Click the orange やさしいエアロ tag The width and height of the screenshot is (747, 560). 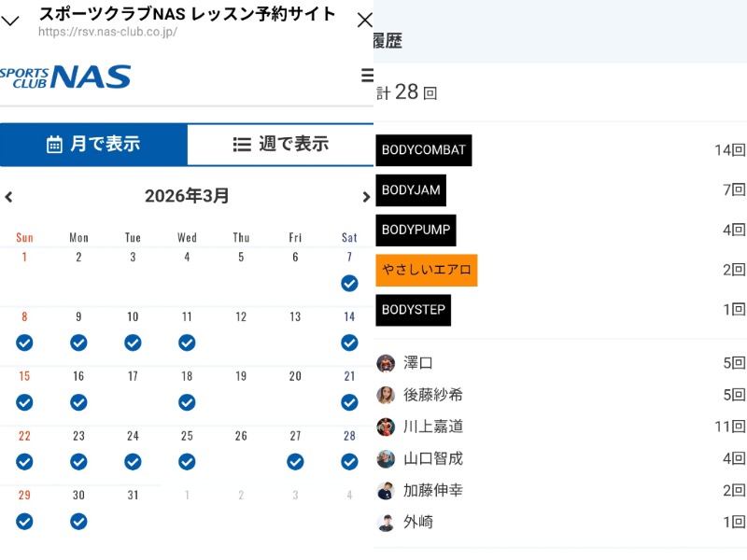click(427, 270)
